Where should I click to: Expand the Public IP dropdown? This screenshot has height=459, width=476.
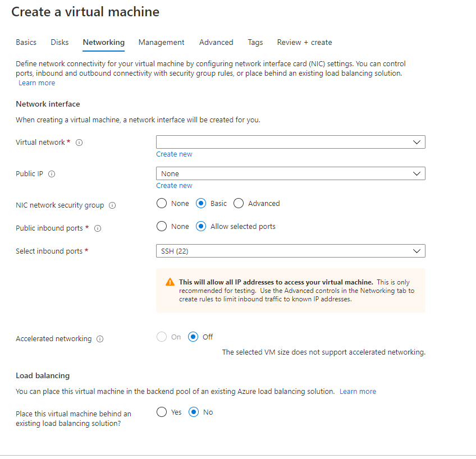point(290,173)
